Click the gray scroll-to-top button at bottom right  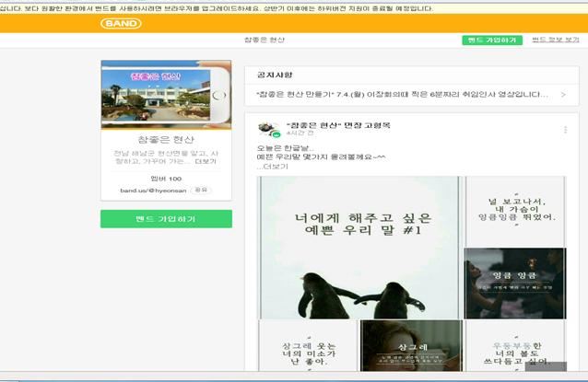(x=546, y=366)
